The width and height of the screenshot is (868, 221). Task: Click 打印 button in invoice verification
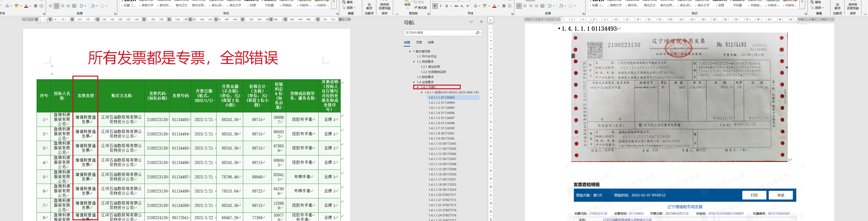[754, 195]
